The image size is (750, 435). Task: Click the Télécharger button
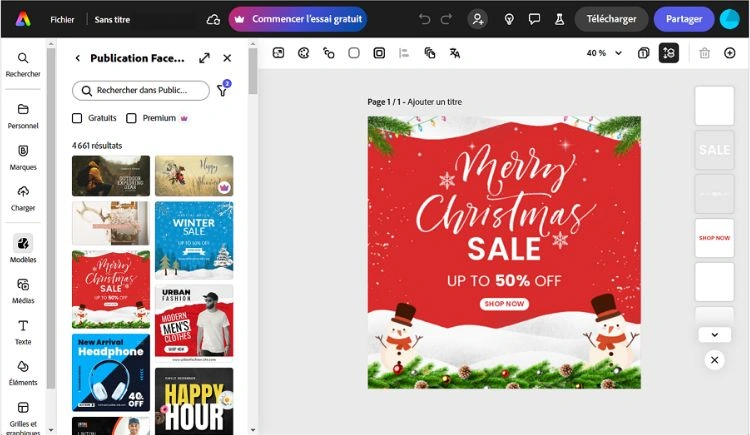pos(611,19)
